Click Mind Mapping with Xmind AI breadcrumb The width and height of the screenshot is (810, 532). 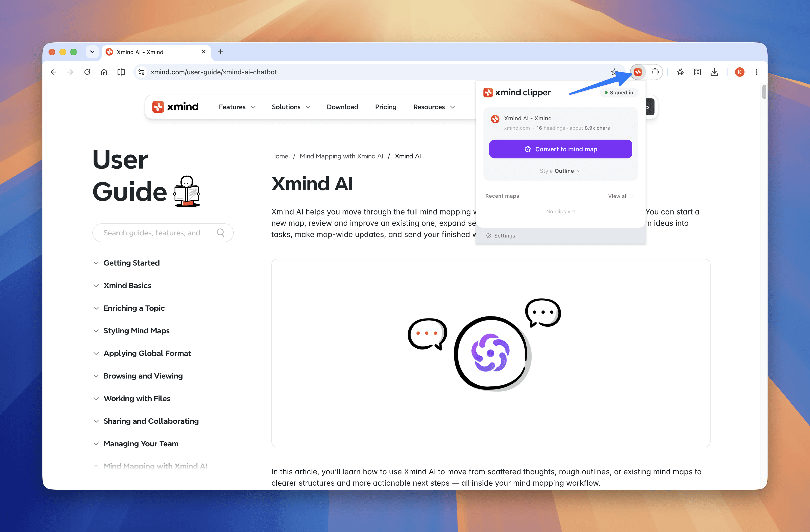coord(341,156)
